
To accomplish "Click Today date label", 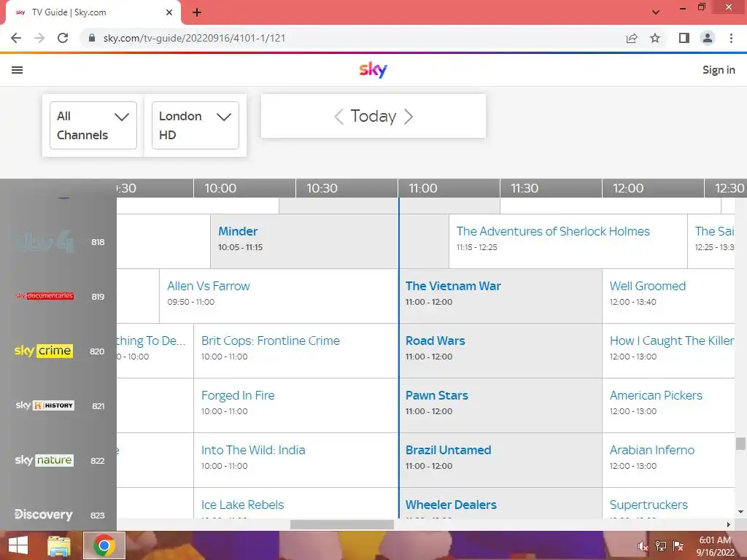I will [x=373, y=117].
